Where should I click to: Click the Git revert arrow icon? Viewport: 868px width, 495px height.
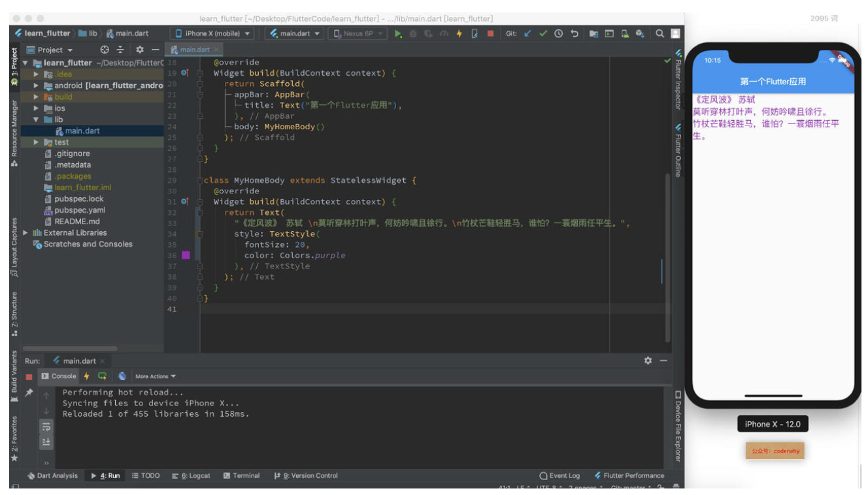pyautogui.click(x=575, y=33)
